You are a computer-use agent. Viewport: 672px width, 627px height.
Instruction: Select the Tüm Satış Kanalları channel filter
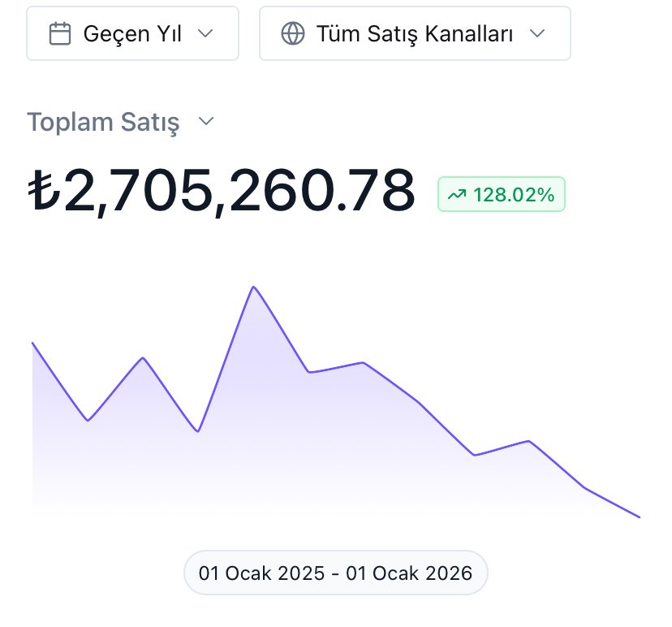414,33
